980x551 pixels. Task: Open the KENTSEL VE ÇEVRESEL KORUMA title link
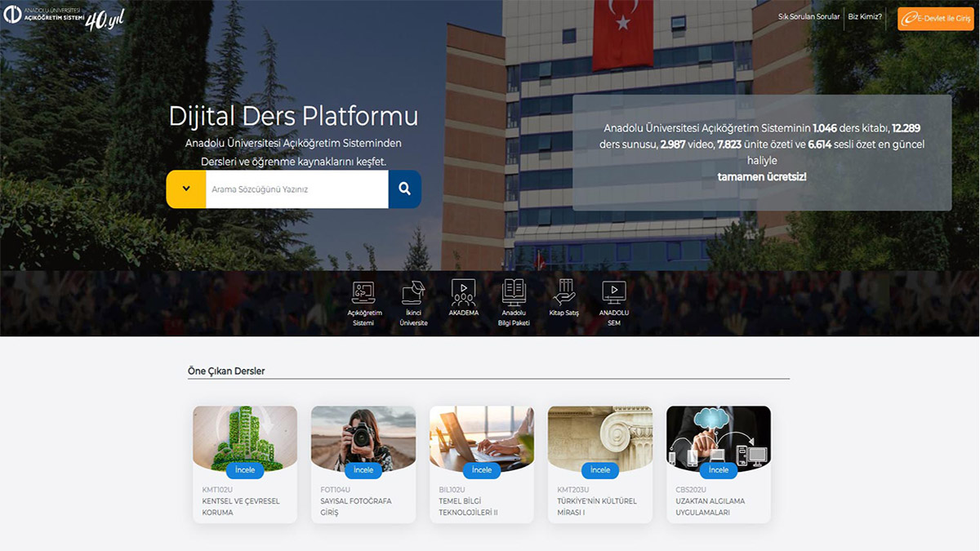point(229,507)
